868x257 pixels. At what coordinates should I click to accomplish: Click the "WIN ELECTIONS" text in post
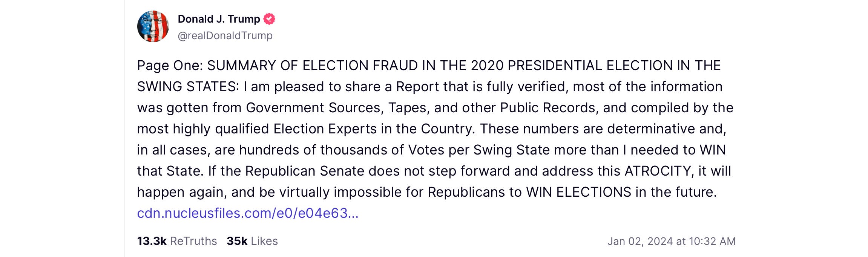tap(578, 192)
